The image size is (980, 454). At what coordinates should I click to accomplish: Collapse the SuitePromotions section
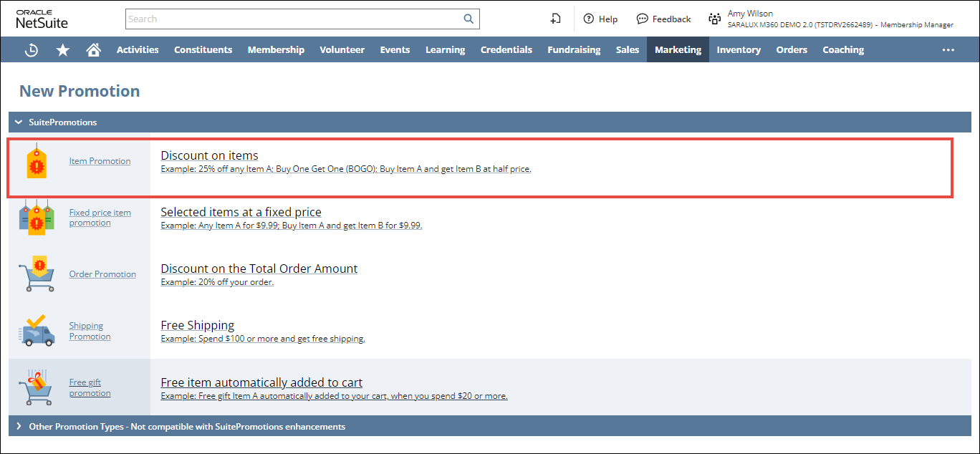coord(19,122)
